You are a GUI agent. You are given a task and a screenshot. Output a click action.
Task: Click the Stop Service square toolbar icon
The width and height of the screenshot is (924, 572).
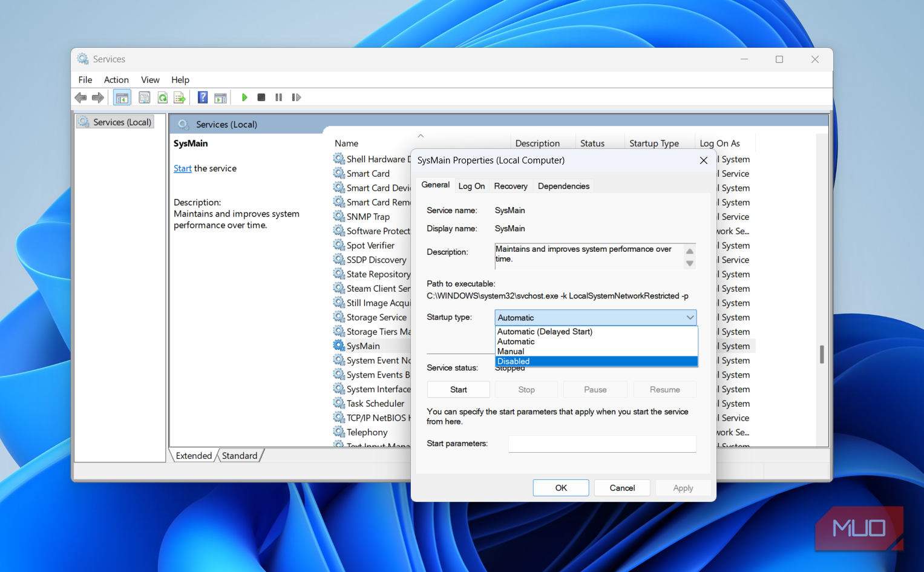tap(261, 97)
